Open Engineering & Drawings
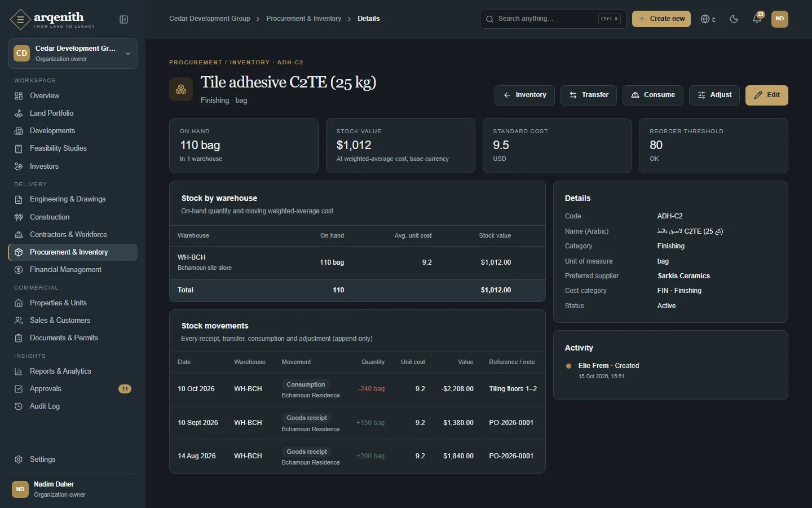Image resolution: width=812 pixels, height=508 pixels. tap(73, 199)
